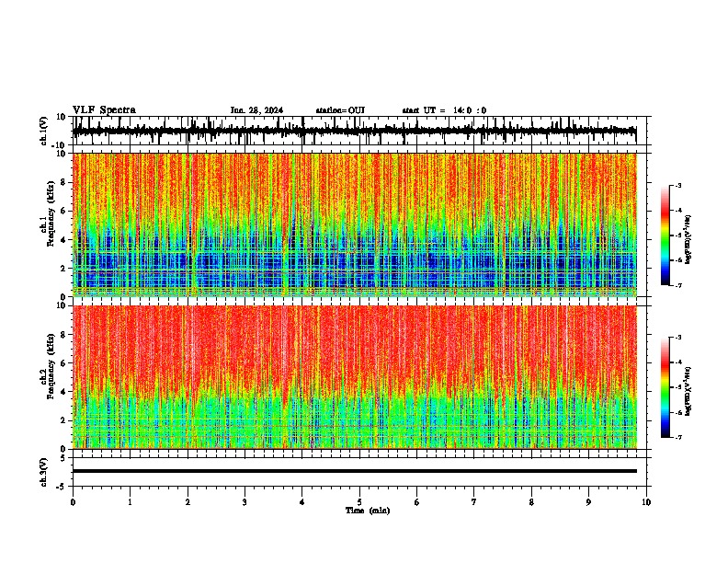Click '-5' on the ch.1 color bar
The width and height of the screenshot is (728, 563).
coord(677,236)
